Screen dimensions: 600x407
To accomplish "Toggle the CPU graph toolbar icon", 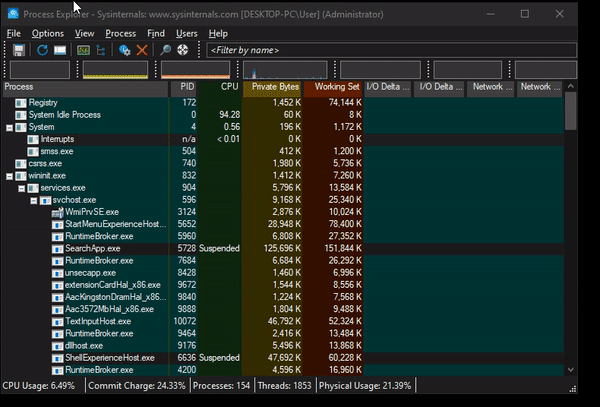I will point(83,50).
